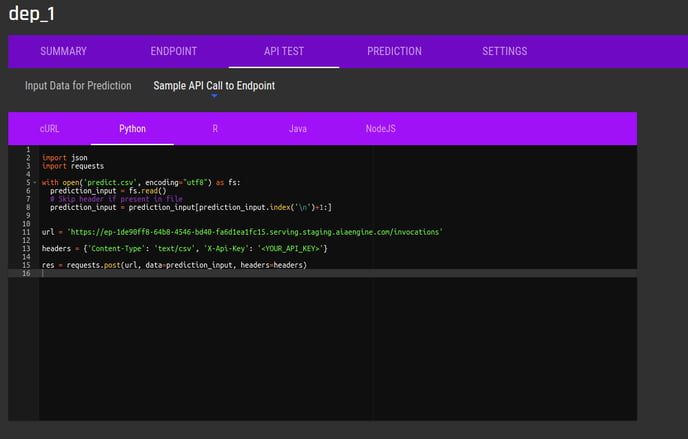Collapse the fold arrow at line 5
Screen dimensions: 688x439
point(35,182)
